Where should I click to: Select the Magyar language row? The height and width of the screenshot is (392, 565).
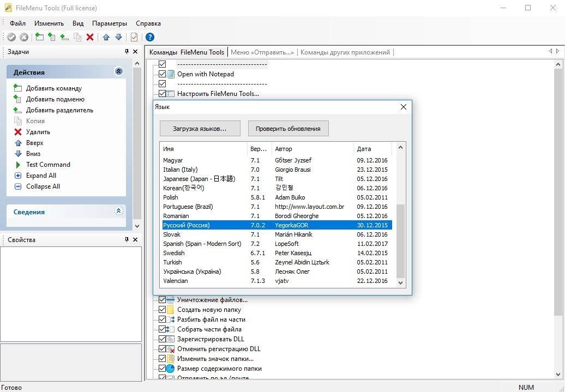coord(277,160)
